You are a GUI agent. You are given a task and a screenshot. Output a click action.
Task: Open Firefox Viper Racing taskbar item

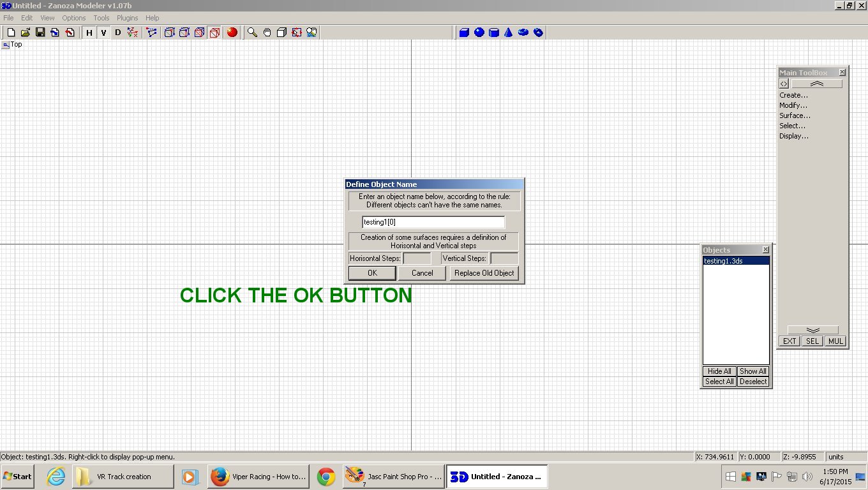[x=259, y=477]
